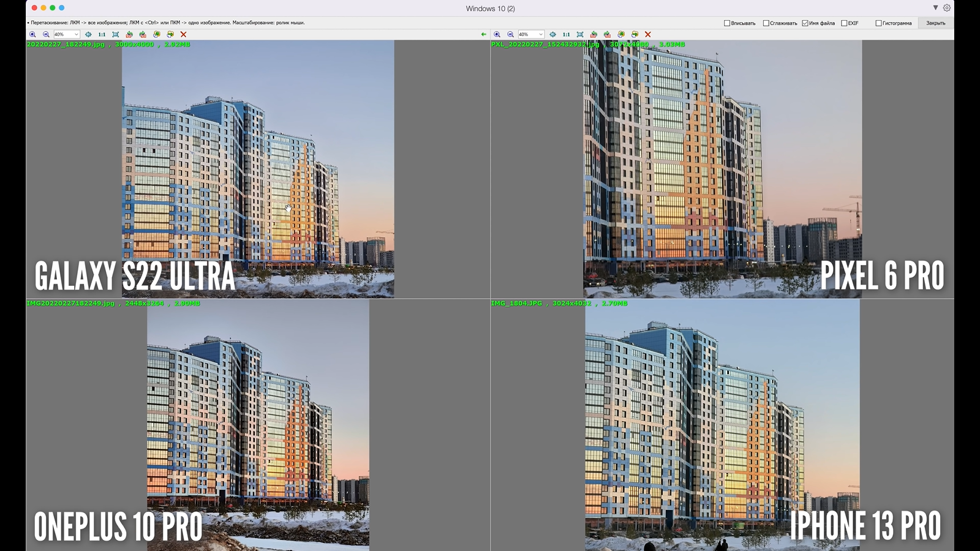Viewport: 980px width, 551px height.
Task: Set left panel to 1:1 scale
Action: pos(102,34)
